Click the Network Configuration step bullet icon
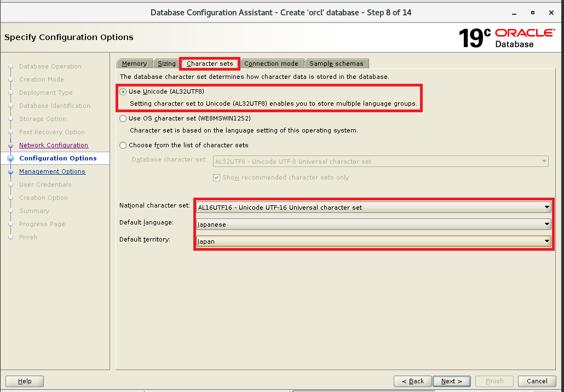The height and width of the screenshot is (392, 564). click(x=11, y=145)
